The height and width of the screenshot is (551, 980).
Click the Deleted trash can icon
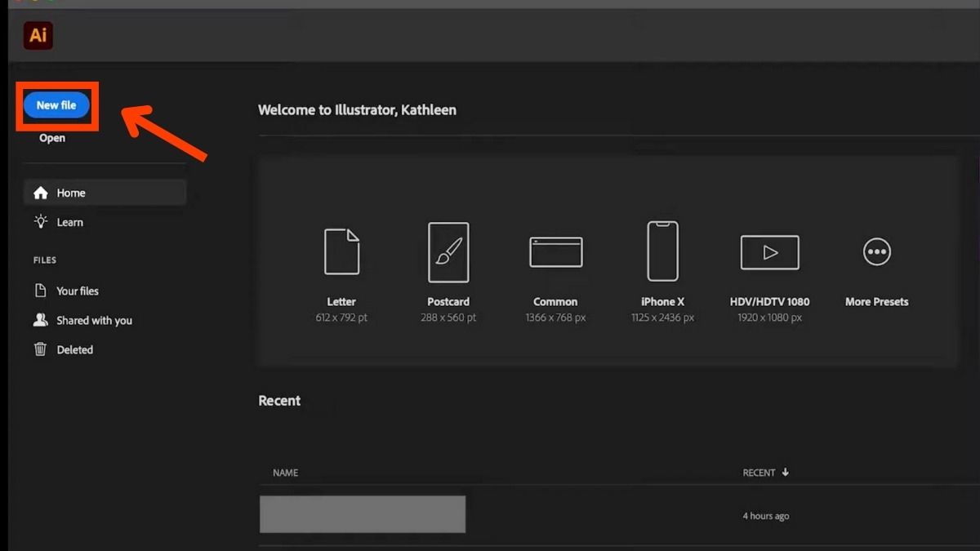[40, 349]
